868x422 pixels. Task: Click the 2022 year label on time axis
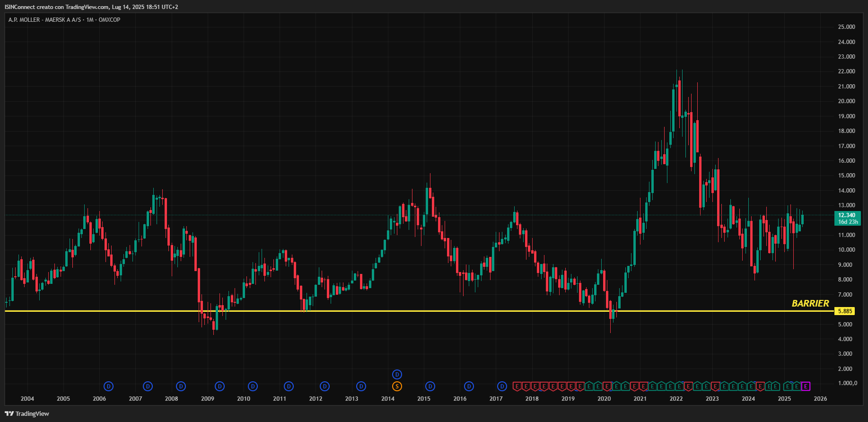[676, 399]
